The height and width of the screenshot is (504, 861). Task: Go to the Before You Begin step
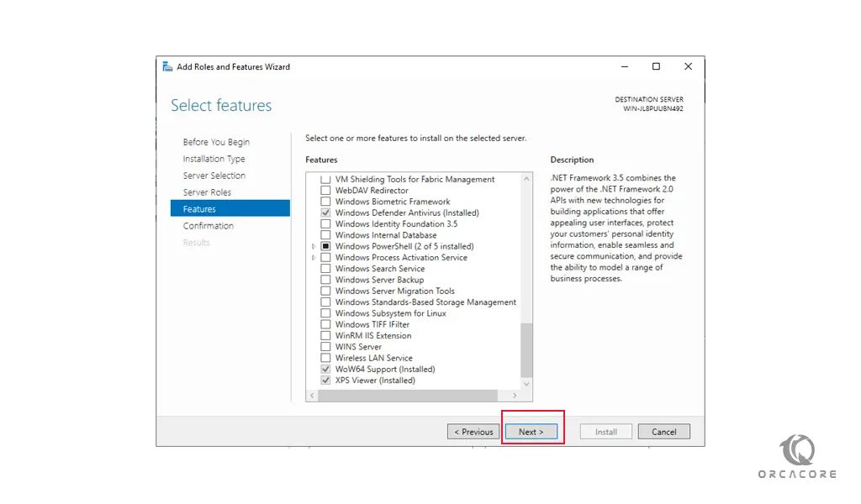point(216,142)
